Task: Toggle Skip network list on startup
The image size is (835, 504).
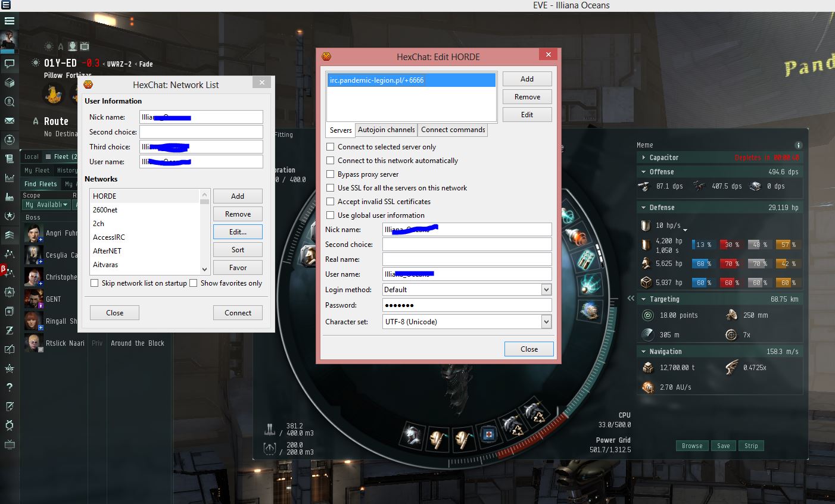Action: 94,283
